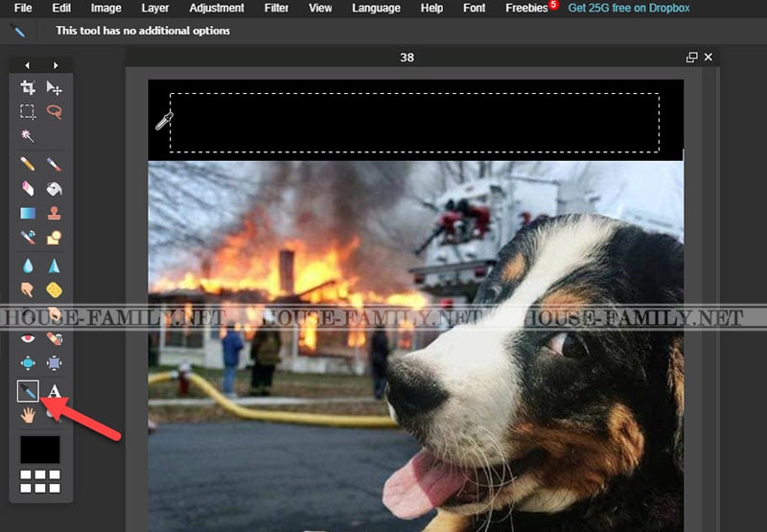Open the Filter menu
Image resolution: width=767 pixels, height=532 pixels.
click(x=276, y=8)
